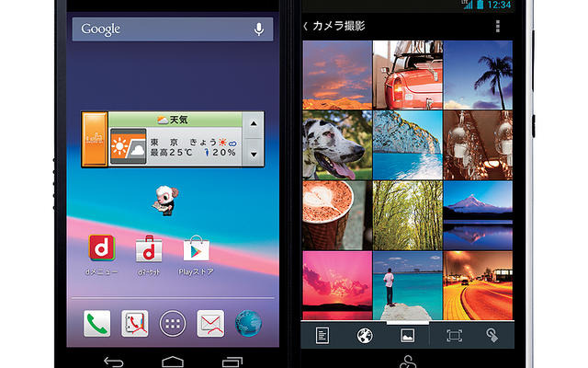588x368 pixels.
Task: Tap the pen tool icon in toolbar
Action: 492,335
